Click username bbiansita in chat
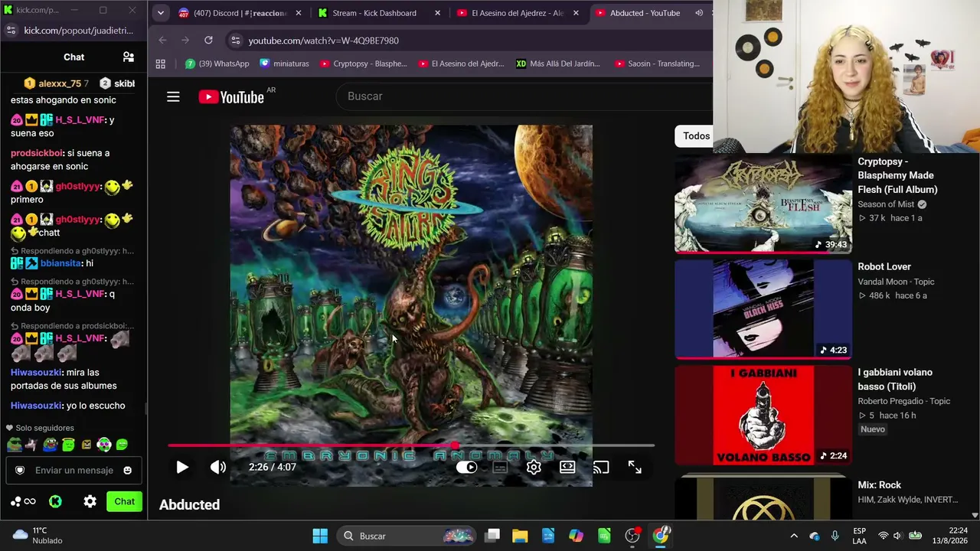 click(x=60, y=263)
